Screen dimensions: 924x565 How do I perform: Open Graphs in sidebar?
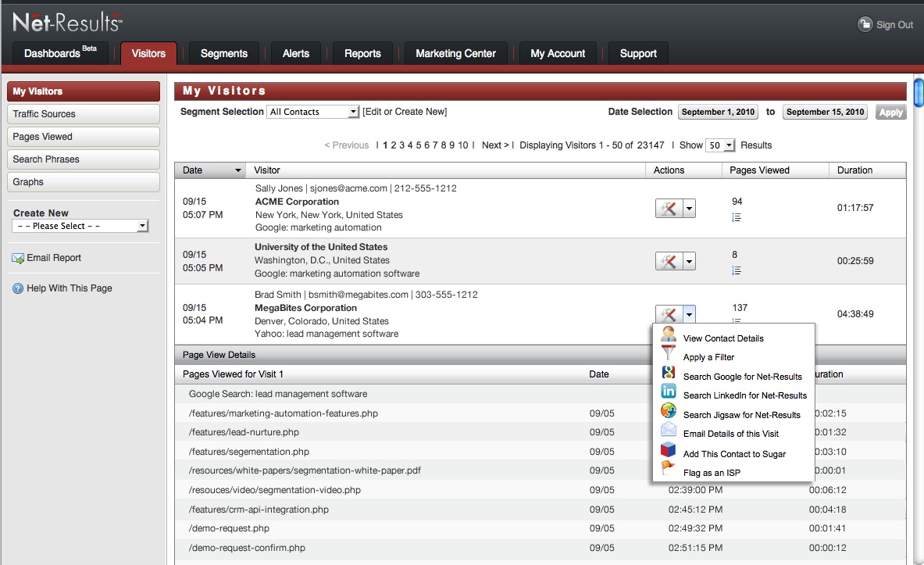point(83,182)
